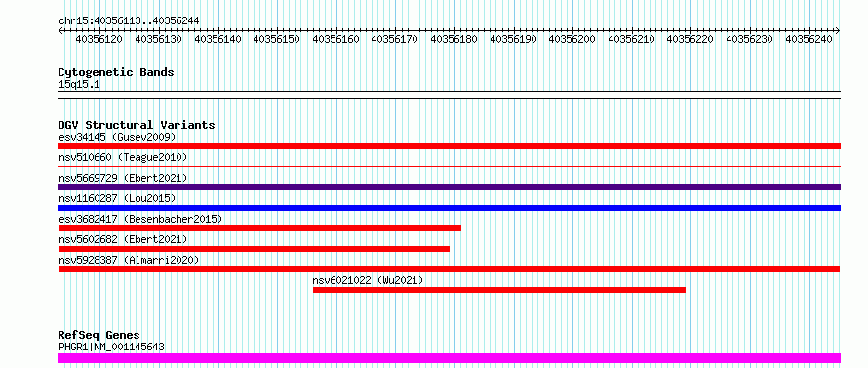Image resolution: width=868 pixels, height=368 pixels.
Task: Click ruler position 40356190
Action: (514, 39)
